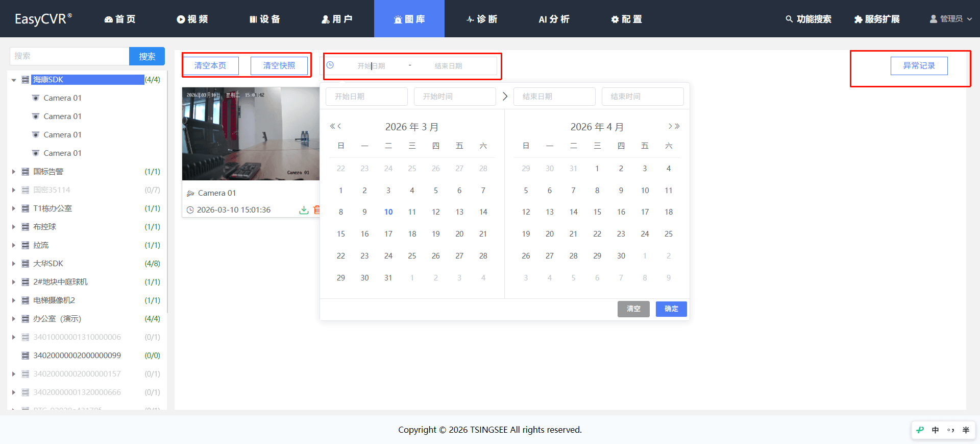Expand the 国标告警 tree node
This screenshot has width=980, height=444.
[x=14, y=172]
